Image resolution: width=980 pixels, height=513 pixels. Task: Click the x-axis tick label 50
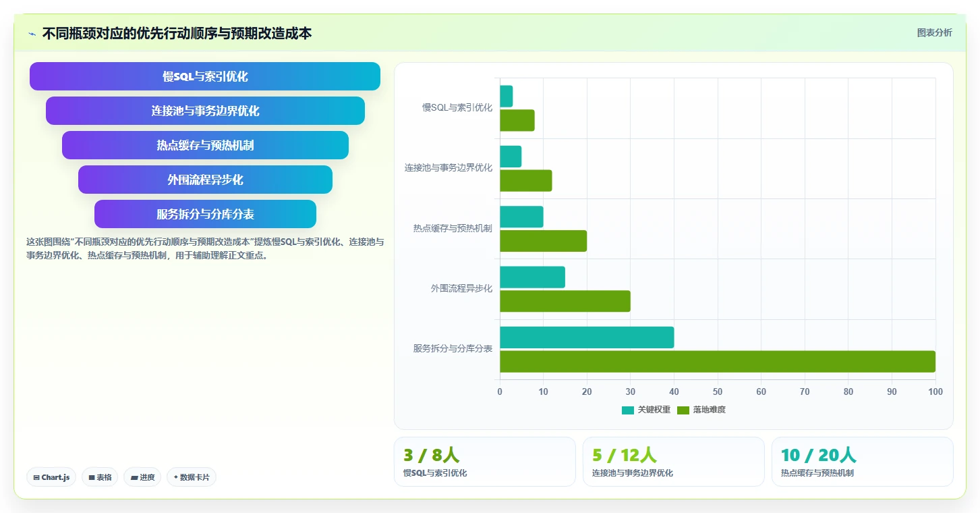718,391
